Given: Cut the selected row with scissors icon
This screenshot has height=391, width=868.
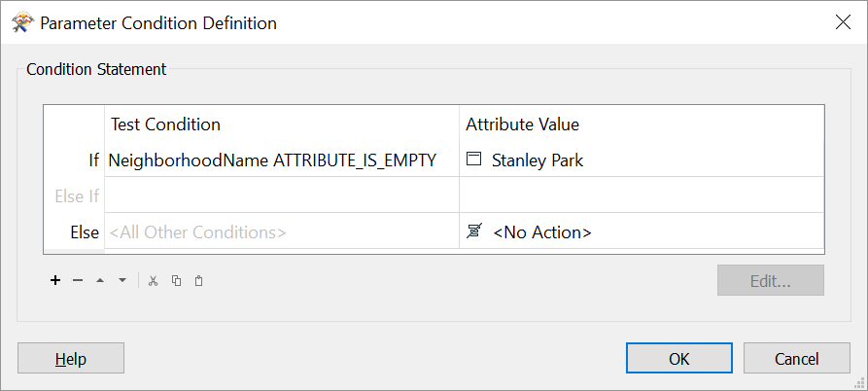Looking at the screenshot, I should [154, 281].
